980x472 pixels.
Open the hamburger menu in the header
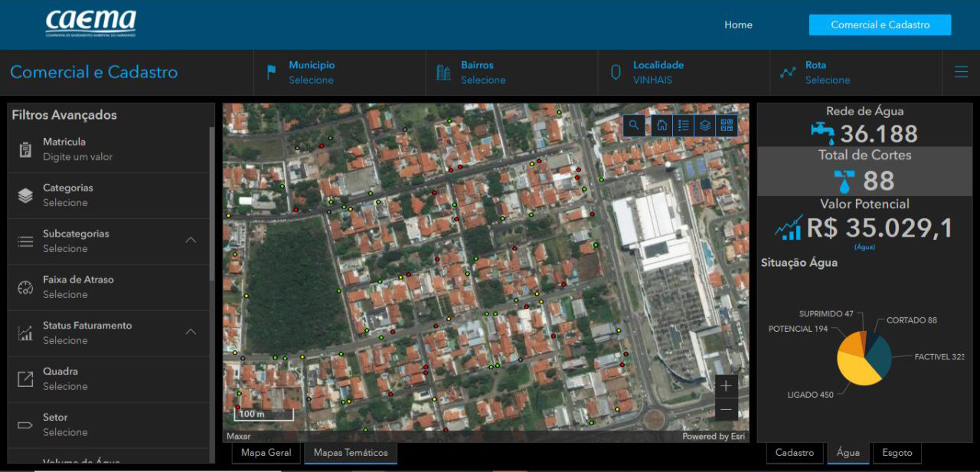[x=961, y=72]
